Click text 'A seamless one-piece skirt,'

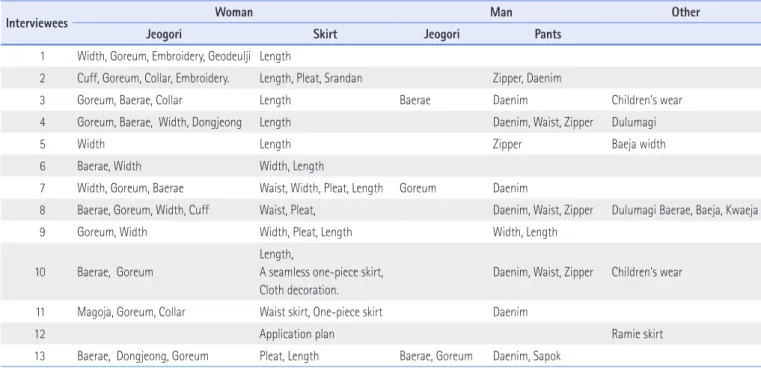(321, 272)
